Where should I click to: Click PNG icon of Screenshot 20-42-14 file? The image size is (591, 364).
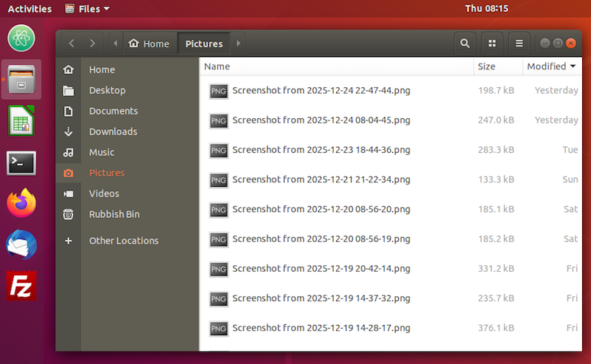click(219, 269)
